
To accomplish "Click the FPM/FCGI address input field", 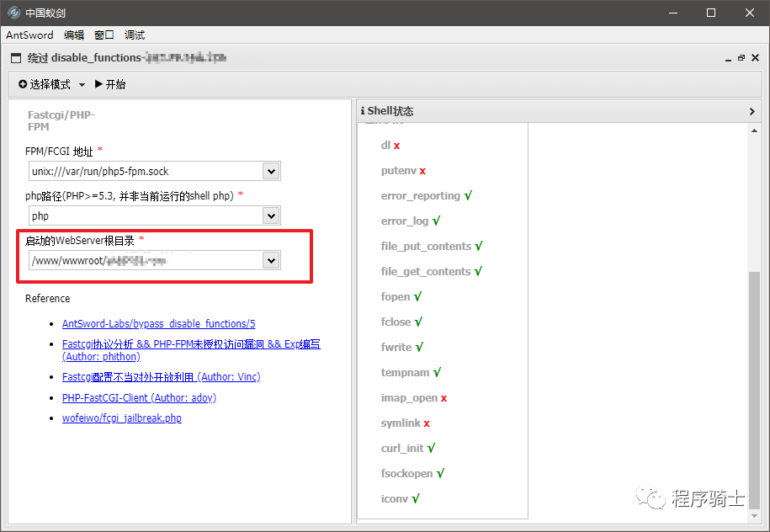I will [x=146, y=171].
